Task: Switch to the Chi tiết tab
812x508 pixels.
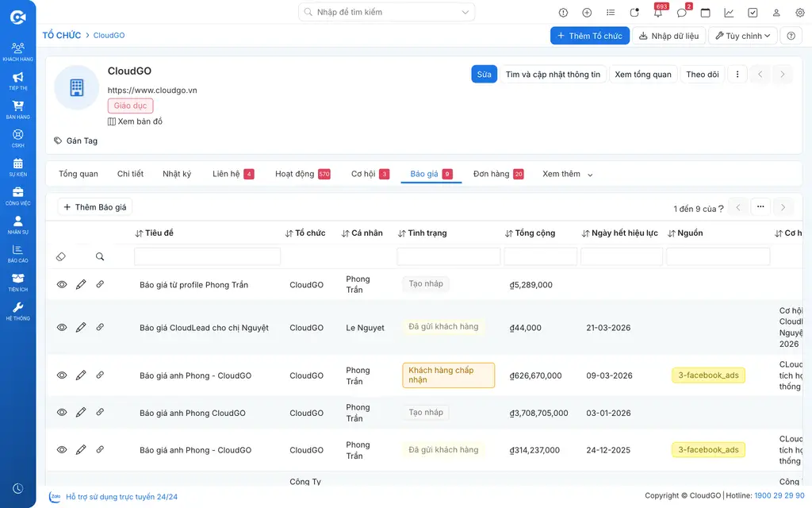Action: coord(130,174)
